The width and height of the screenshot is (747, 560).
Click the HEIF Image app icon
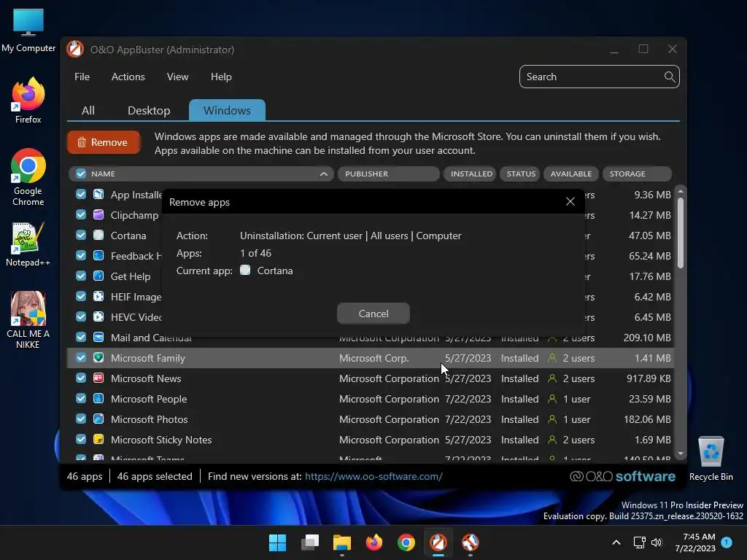pos(98,297)
